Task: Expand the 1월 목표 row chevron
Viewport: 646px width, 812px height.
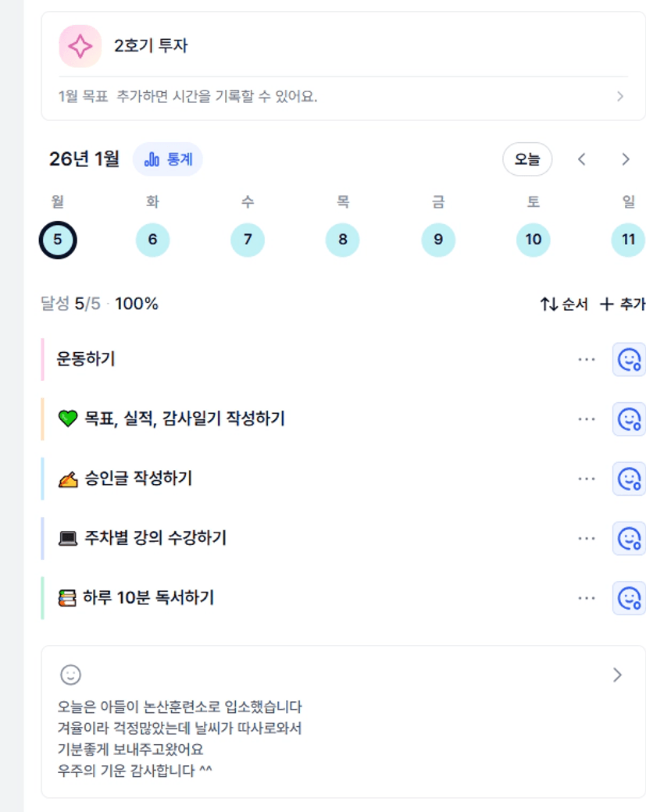Action: coord(619,97)
